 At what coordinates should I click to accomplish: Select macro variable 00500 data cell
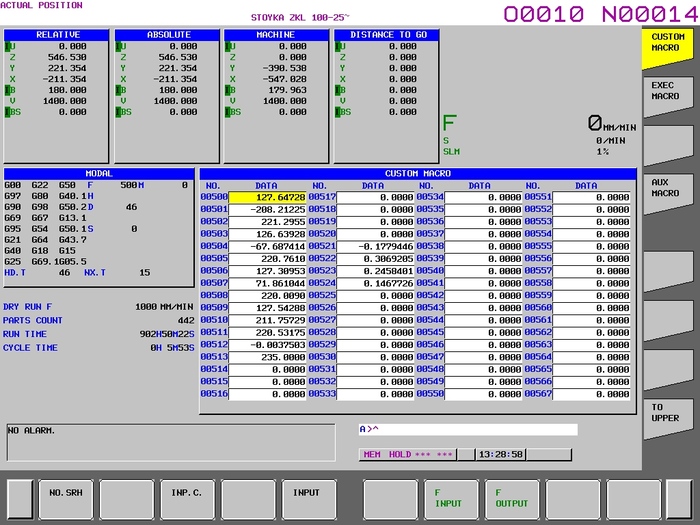tap(267, 198)
